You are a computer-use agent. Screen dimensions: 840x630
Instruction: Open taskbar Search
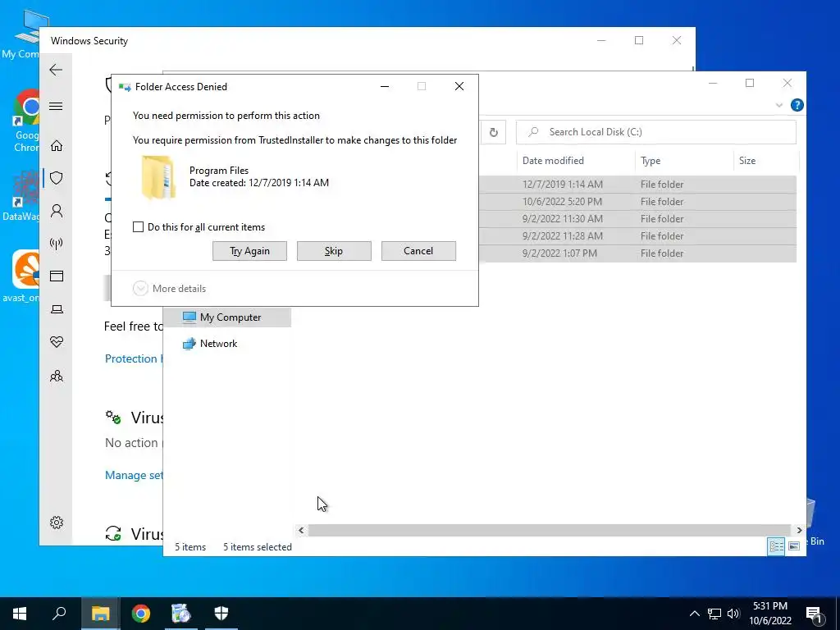tap(59, 614)
